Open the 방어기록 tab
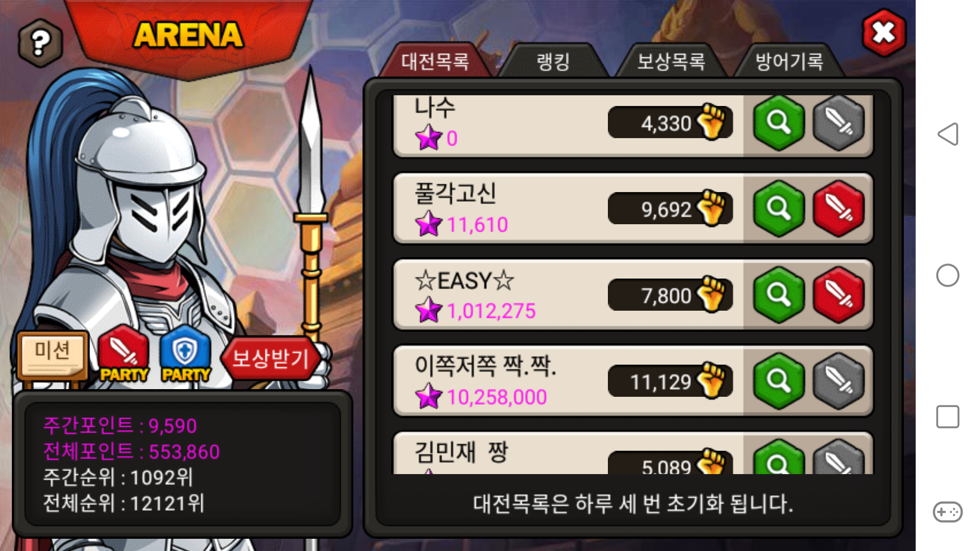 click(x=789, y=61)
